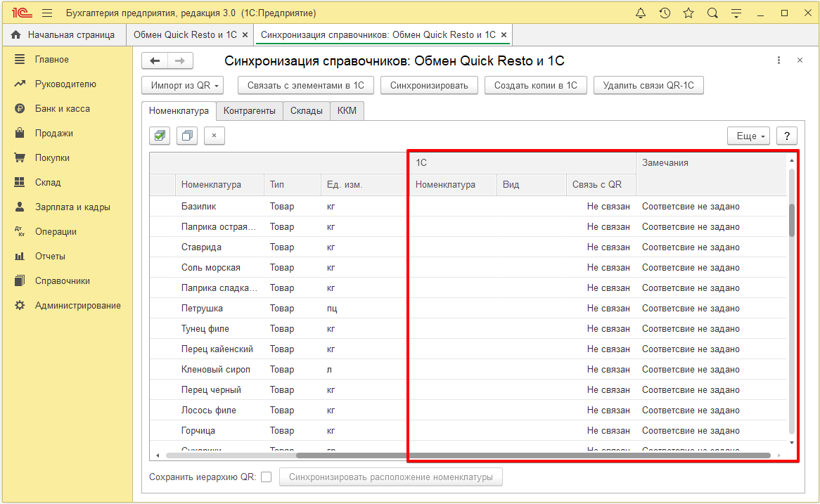820x504 pixels.
Task: Switch to the Контрагенты tab
Action: point(250,111)
